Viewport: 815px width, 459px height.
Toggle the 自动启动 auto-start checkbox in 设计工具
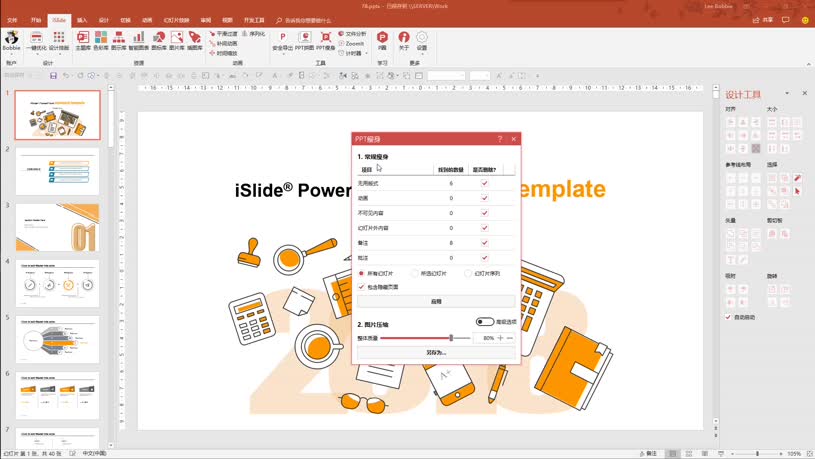[728, 317]
